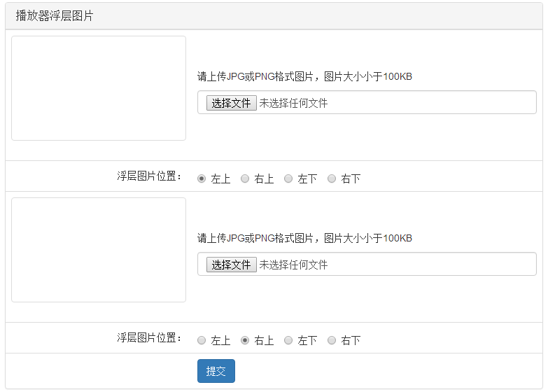Click the second 选择文件 button

click(x=232, y=265)
